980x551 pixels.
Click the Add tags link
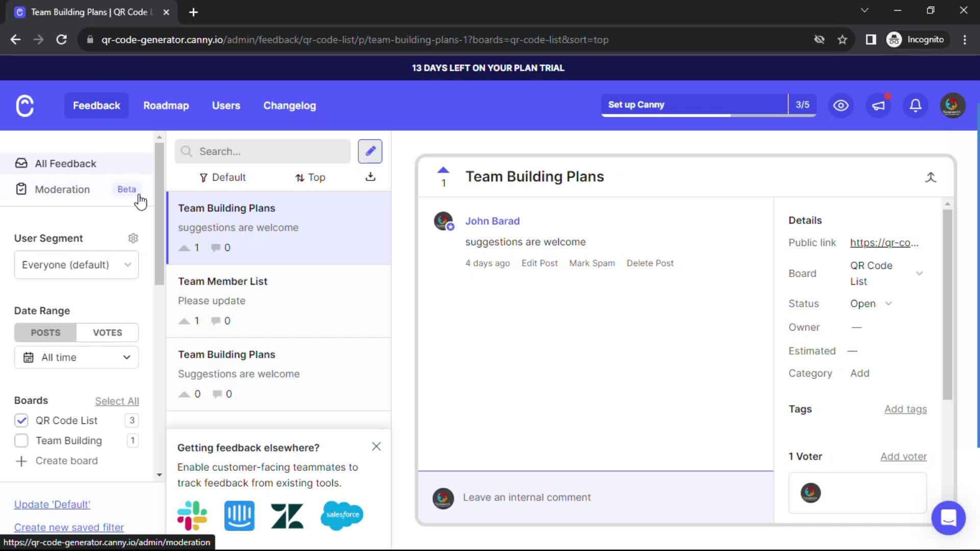pyautogui.click(x=905, y=409)
